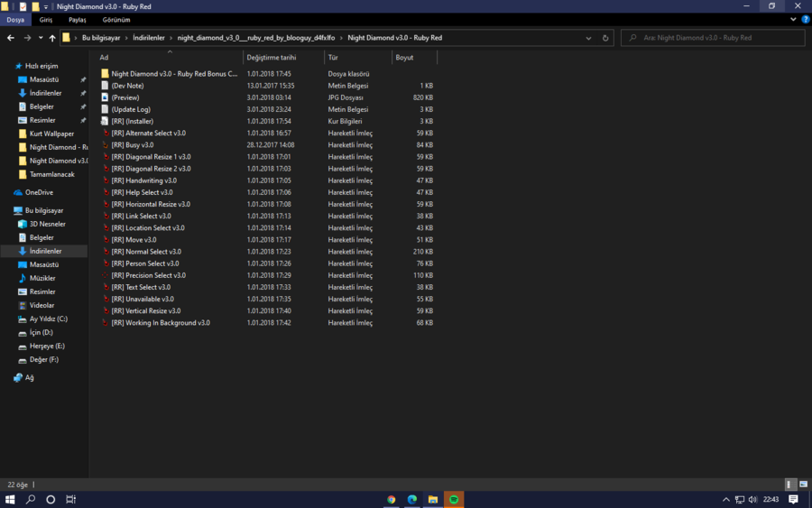
Task: Refresh the current folder
Action: pos(604,38)
